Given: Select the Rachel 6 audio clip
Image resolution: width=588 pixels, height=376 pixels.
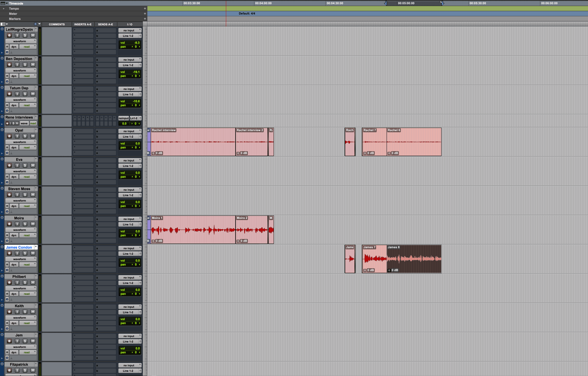Looking at the screenshot, I should click(x=414, y=142).
